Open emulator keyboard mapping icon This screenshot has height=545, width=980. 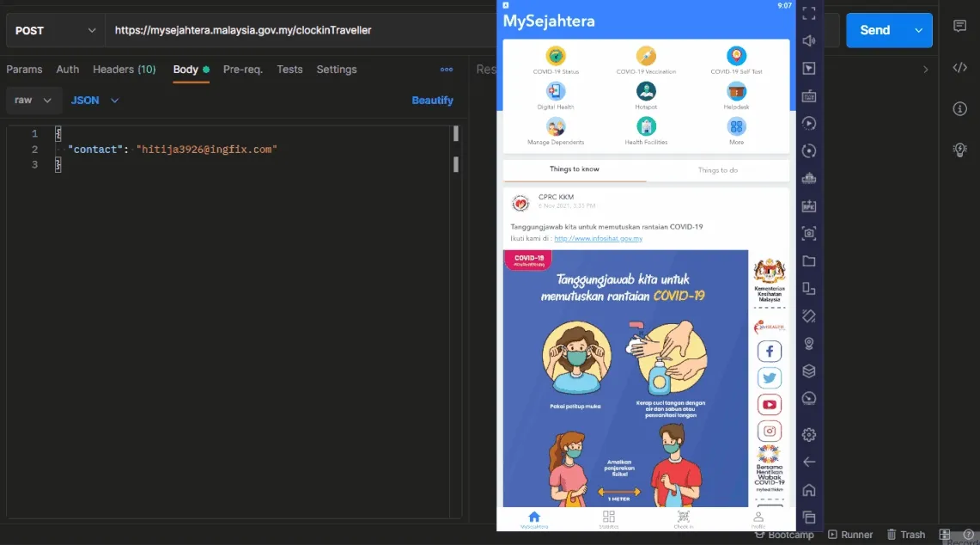click(809, 95)
